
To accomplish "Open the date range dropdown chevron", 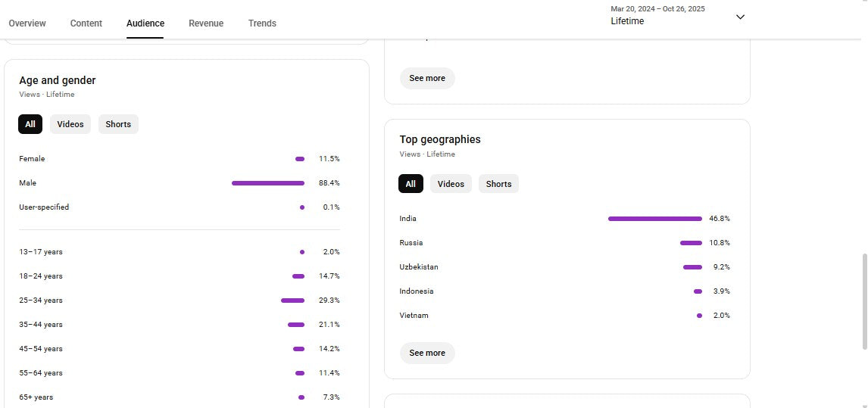I will point(740,17).
